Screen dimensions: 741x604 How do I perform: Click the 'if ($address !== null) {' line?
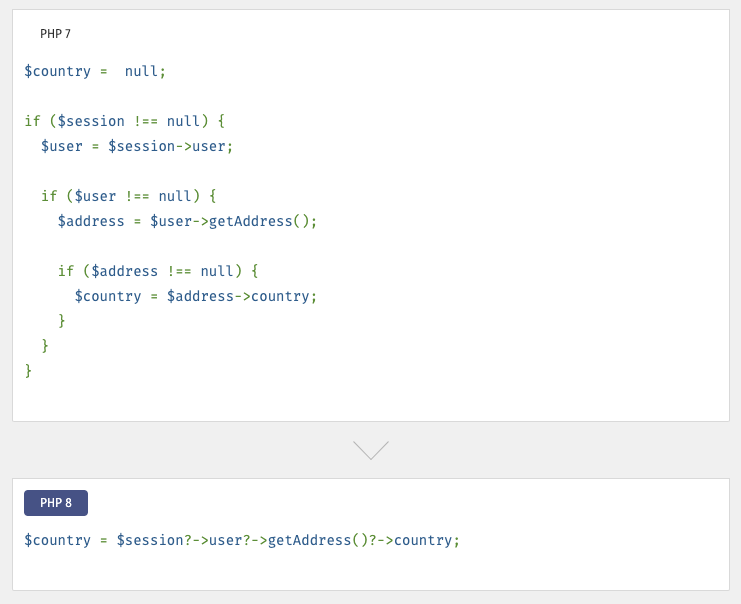tap(158, 272)
